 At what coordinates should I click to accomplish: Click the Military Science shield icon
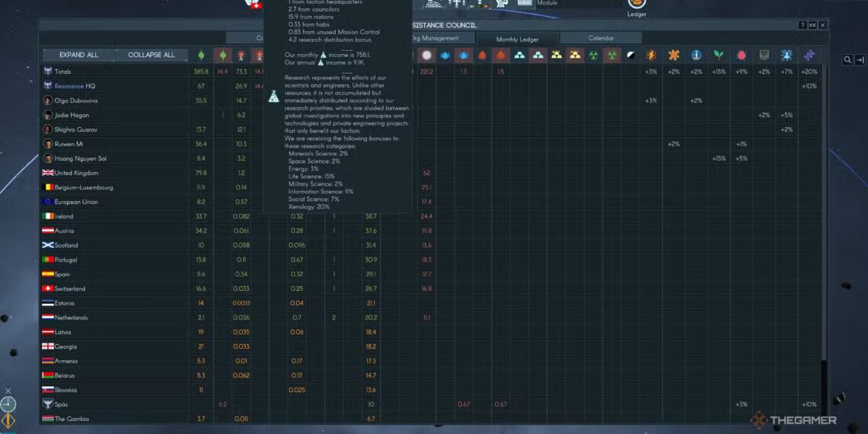click(764, 55)
